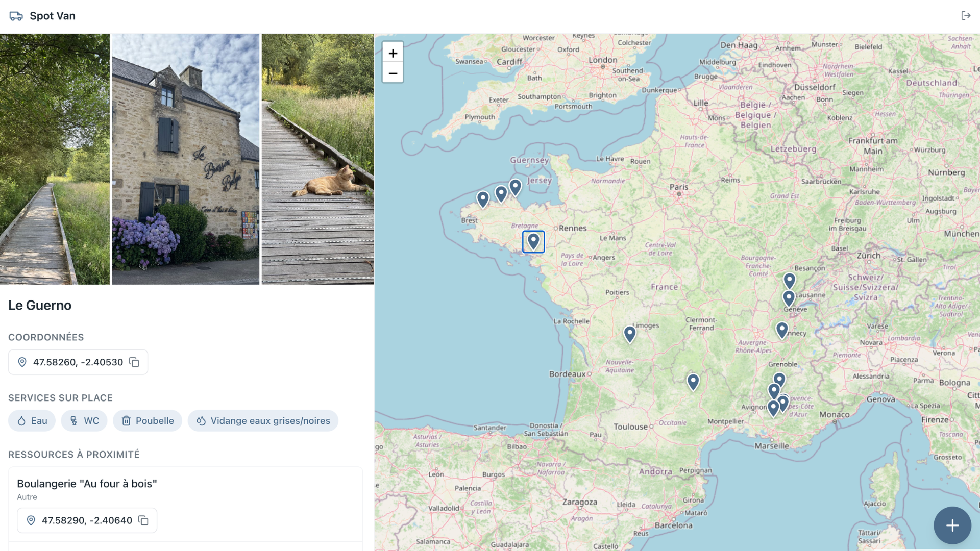The height and width of the screenshot is (551, 980).
Task: Open the cat on boardwalk photo
Action: pos(317,159)
